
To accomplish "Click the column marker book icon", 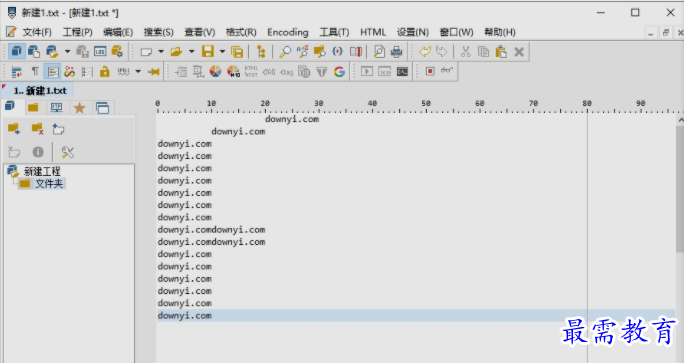I will click(x=356, y=51).
